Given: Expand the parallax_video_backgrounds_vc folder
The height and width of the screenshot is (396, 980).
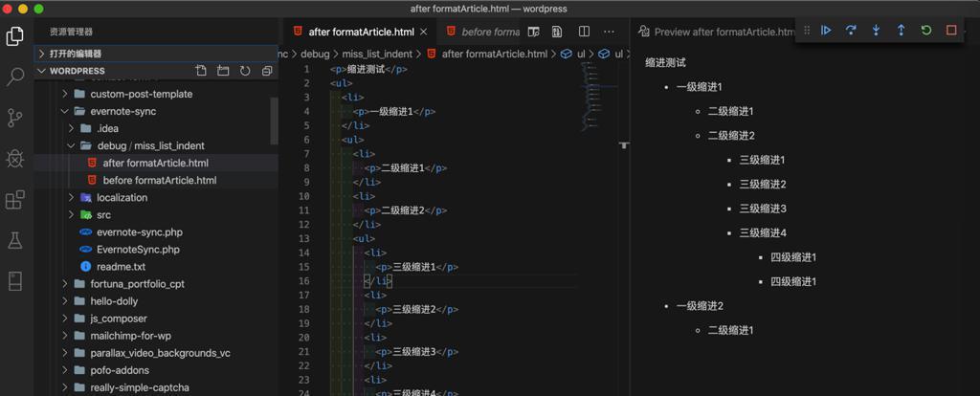Looking at the screenshot, I should [x=64, y=353].
